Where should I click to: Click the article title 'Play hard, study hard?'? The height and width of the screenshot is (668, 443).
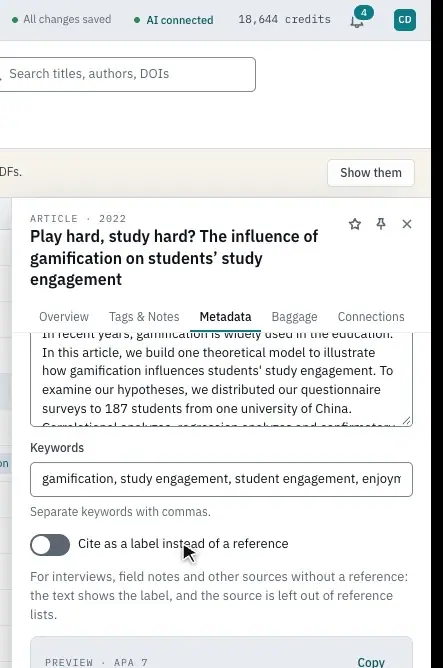(174, 258)
